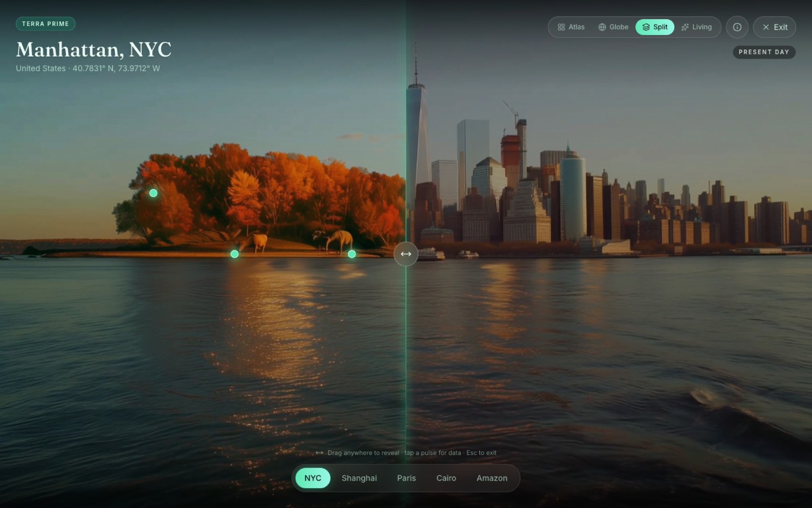Click the PRESENT DAY label
This screenshot has width=812, height=508.
[x=764, y=52]
